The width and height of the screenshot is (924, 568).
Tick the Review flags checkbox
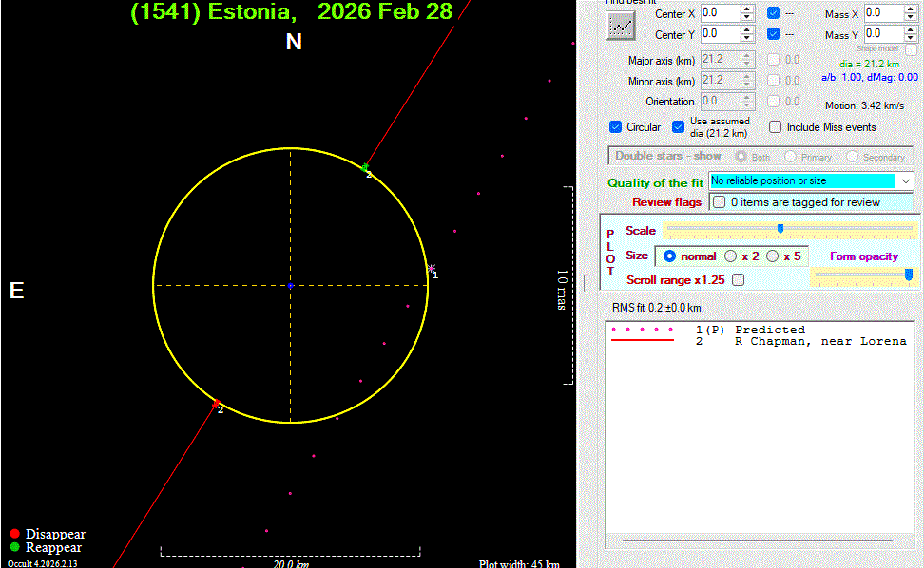[720, 201]
